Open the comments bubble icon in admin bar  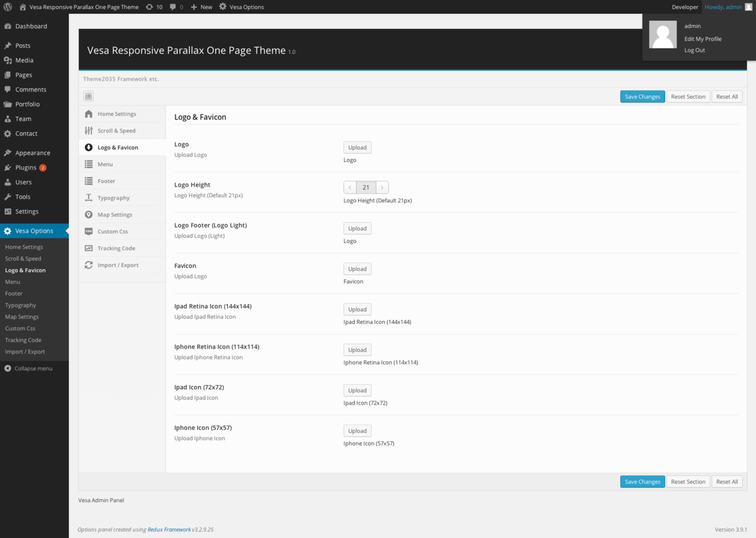[173, 7]
